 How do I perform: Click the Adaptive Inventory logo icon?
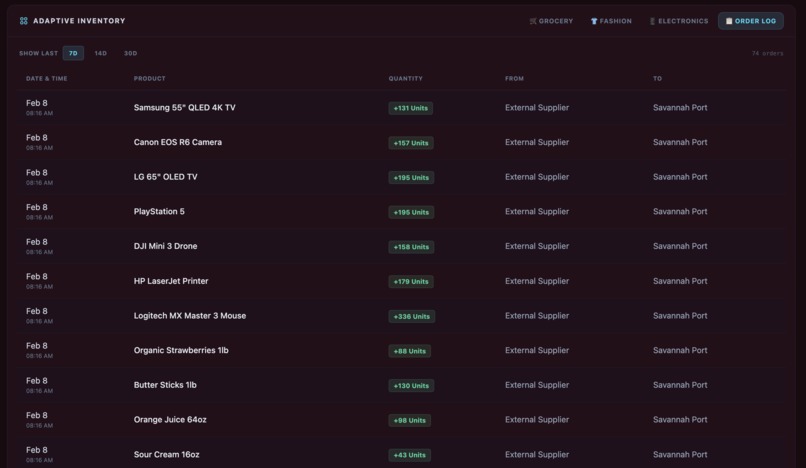coord(24,21)
